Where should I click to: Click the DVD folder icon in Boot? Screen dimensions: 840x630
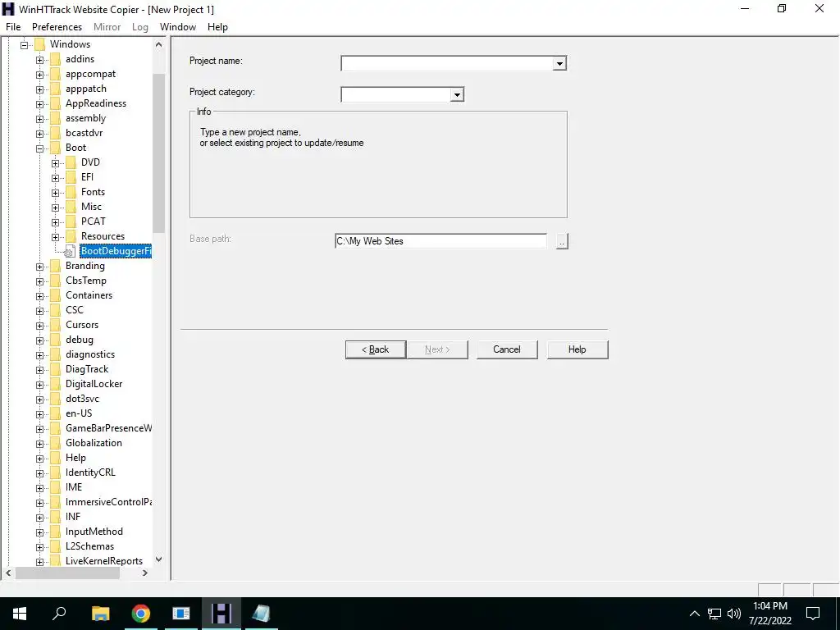(x=71, y=162)
